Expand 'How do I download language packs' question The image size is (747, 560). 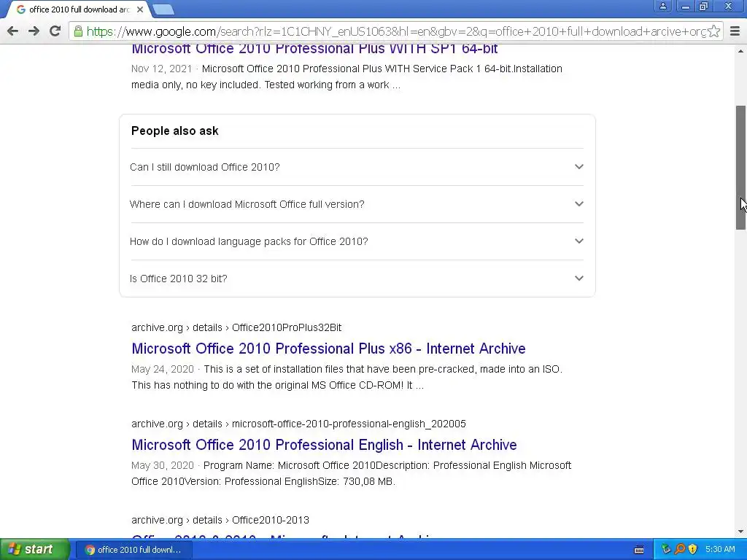(357, 241)
